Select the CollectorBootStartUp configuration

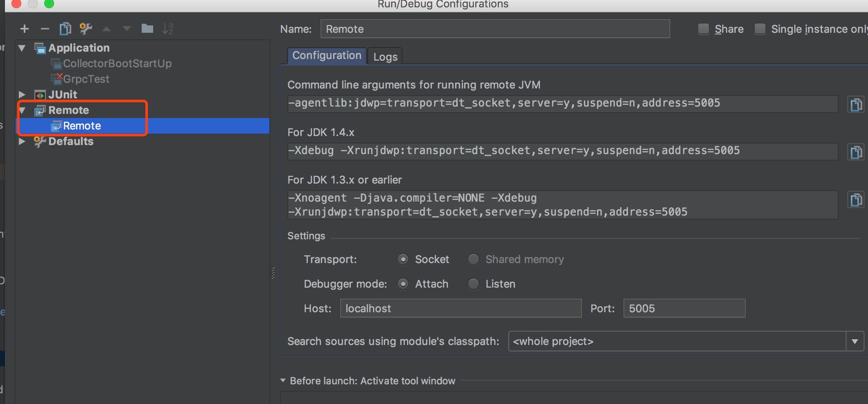tap(117, 64)
